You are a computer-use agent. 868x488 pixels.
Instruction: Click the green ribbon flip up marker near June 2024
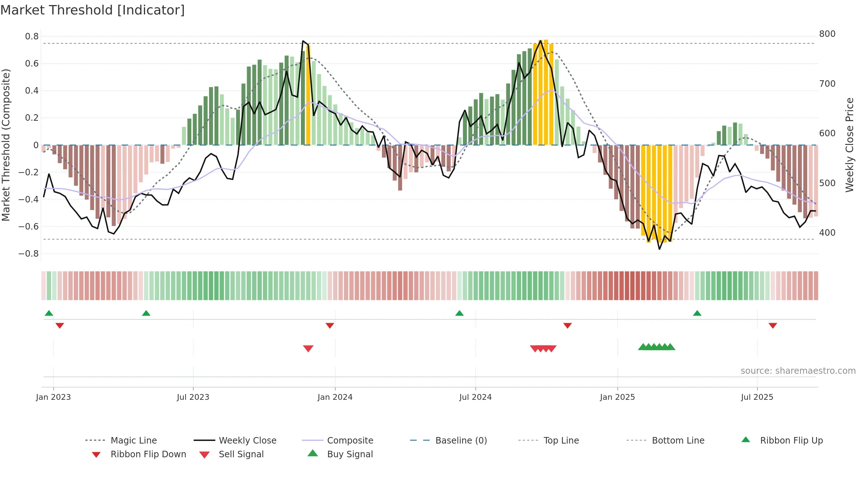[459, 313]
